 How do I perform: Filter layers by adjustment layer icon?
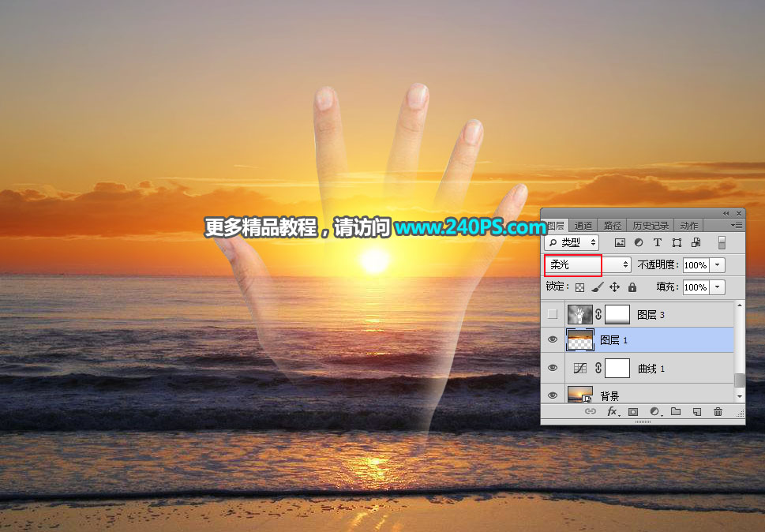pos(638,242)
